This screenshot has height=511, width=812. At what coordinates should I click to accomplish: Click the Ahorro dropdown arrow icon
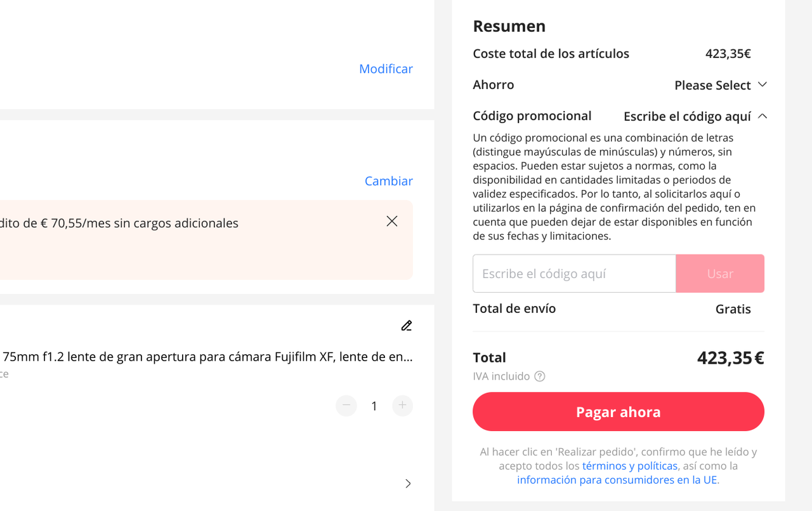pos(763,84)
